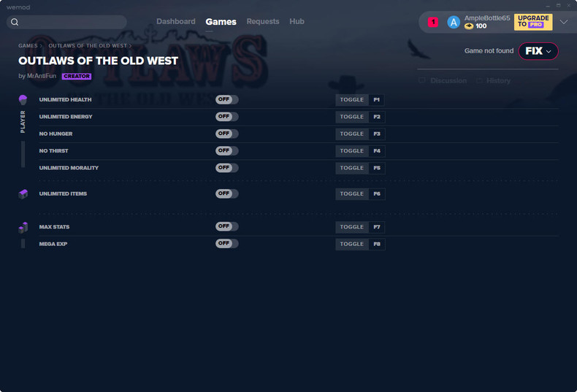
Task: Click the AmpleBottle65 username
Action: 487,18
